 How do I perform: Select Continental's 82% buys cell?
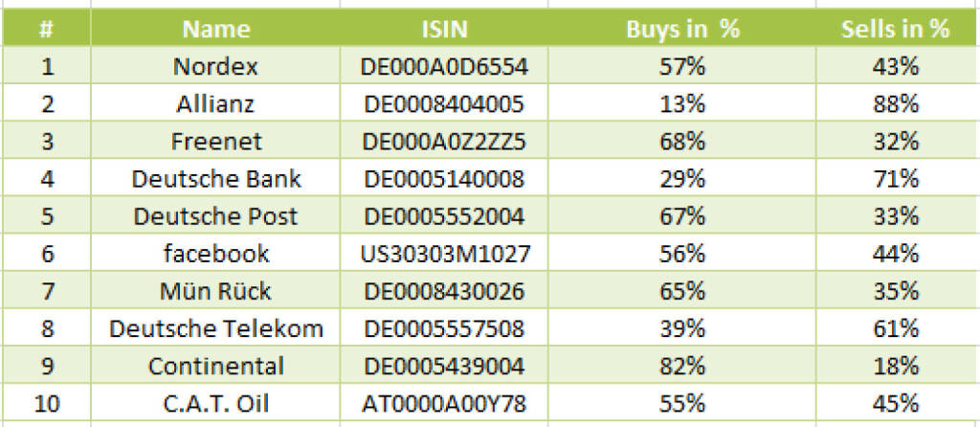point(682,367)
